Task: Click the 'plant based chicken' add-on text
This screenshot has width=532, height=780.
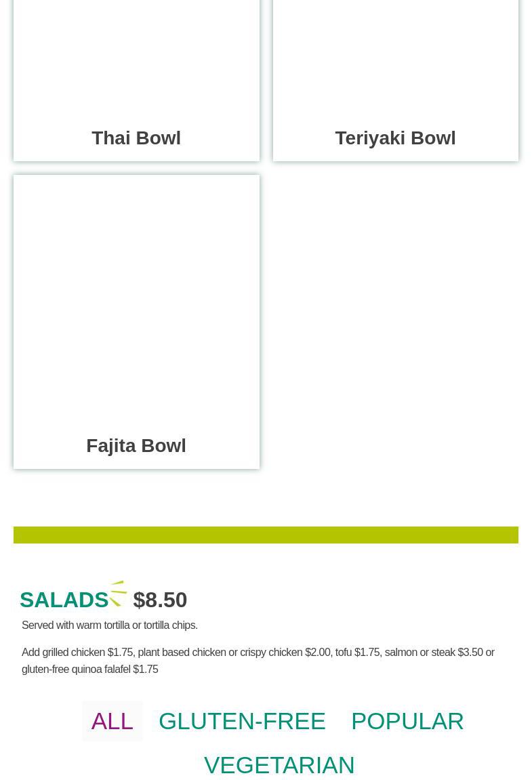Action: [182, 653]
